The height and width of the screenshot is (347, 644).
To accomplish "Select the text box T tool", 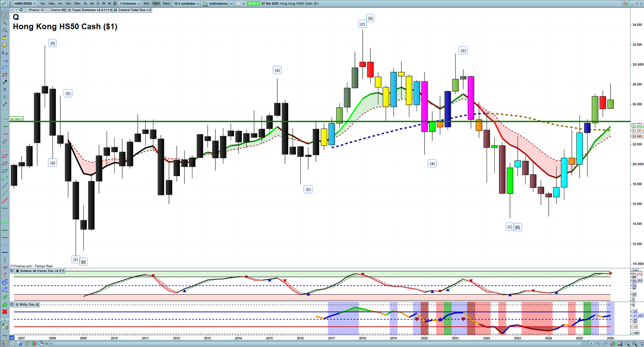I will click(x=4, y=89).
